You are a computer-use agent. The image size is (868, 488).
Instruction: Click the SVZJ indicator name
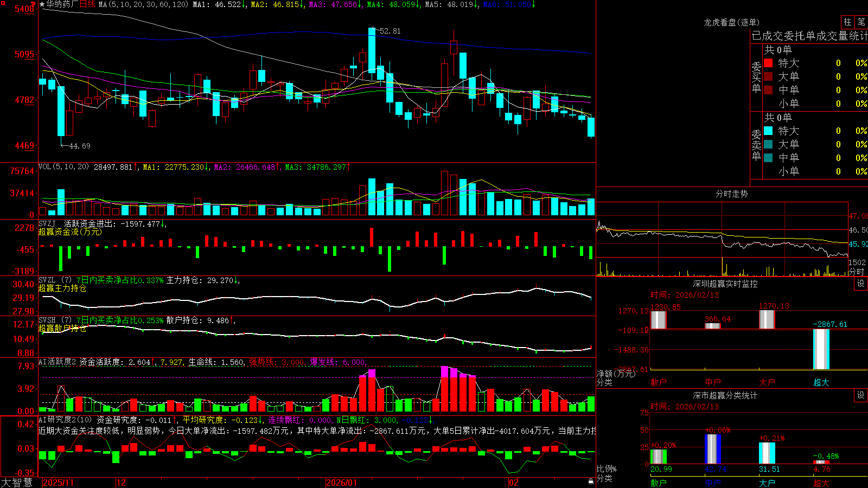click(47, 223)
